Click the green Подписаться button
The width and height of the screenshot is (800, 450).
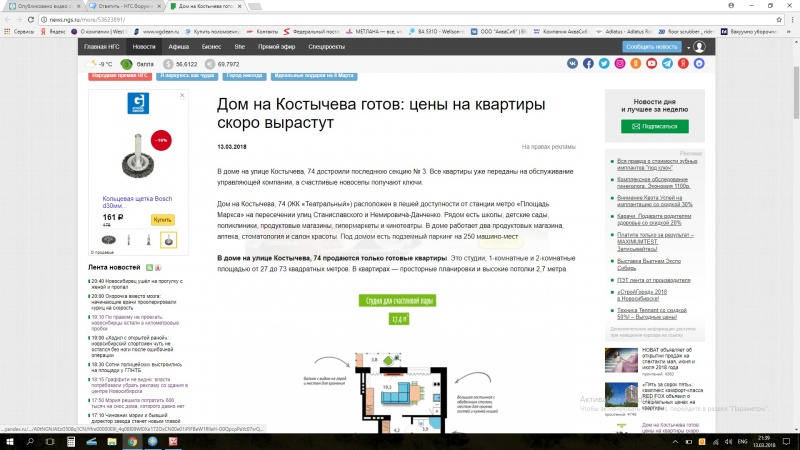tap(655, 126)
